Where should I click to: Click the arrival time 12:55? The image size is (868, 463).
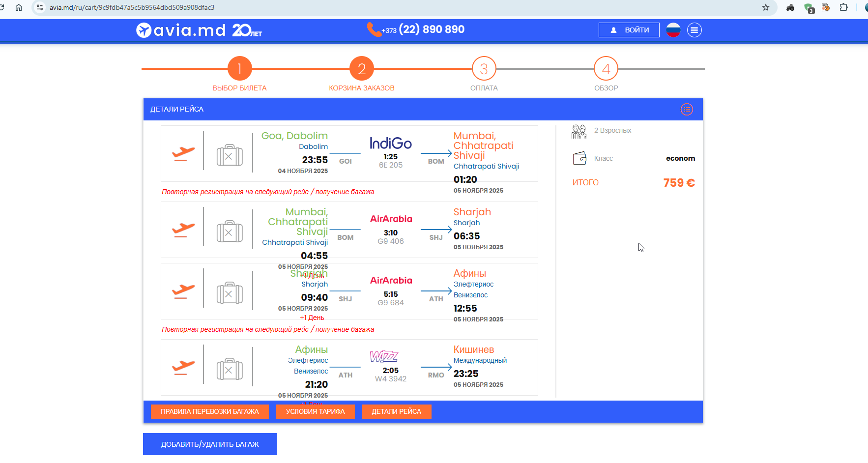465,308
